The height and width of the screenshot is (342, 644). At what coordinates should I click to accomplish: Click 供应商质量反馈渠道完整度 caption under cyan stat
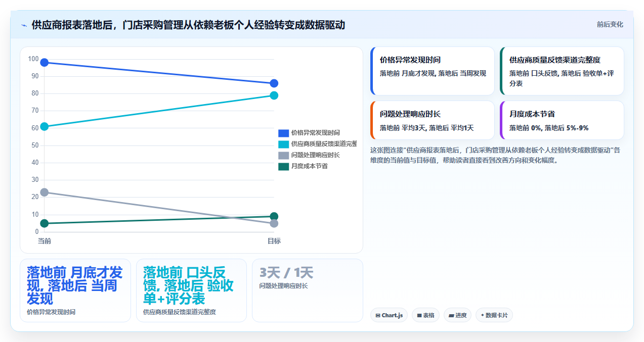(x=180, y=312)
